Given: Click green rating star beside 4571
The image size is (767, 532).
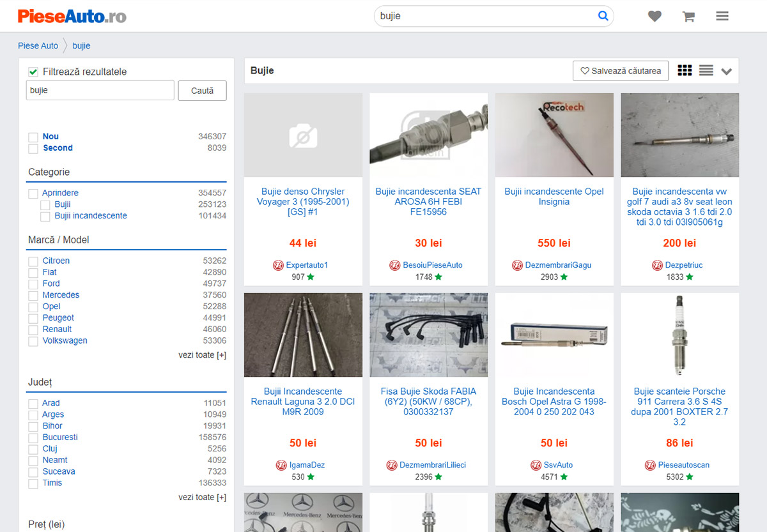Looking at the screenshot, I should [x=564, y=477].
